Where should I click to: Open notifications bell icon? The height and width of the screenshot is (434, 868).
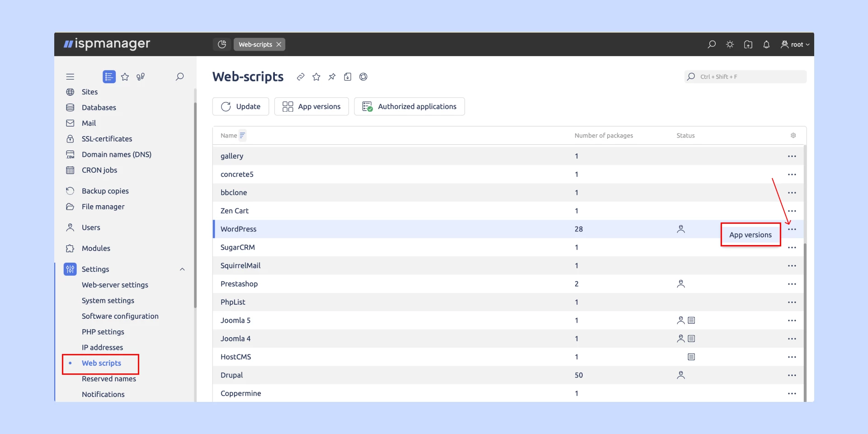tap(766, 44)
